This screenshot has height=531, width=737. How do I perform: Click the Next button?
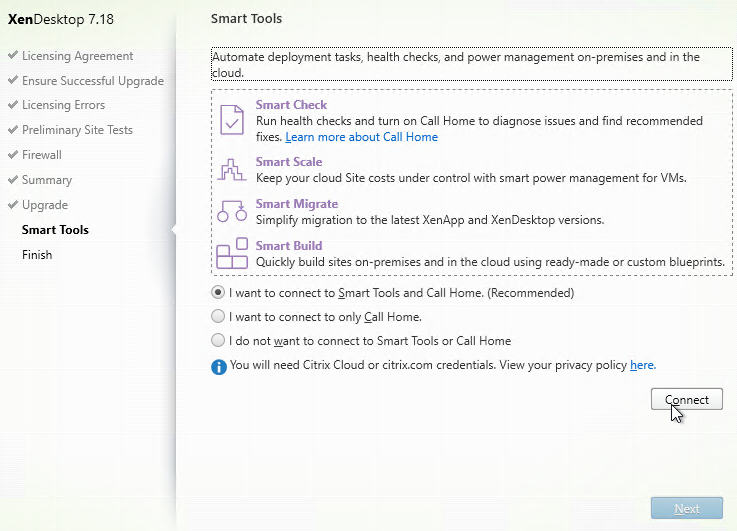687,508
